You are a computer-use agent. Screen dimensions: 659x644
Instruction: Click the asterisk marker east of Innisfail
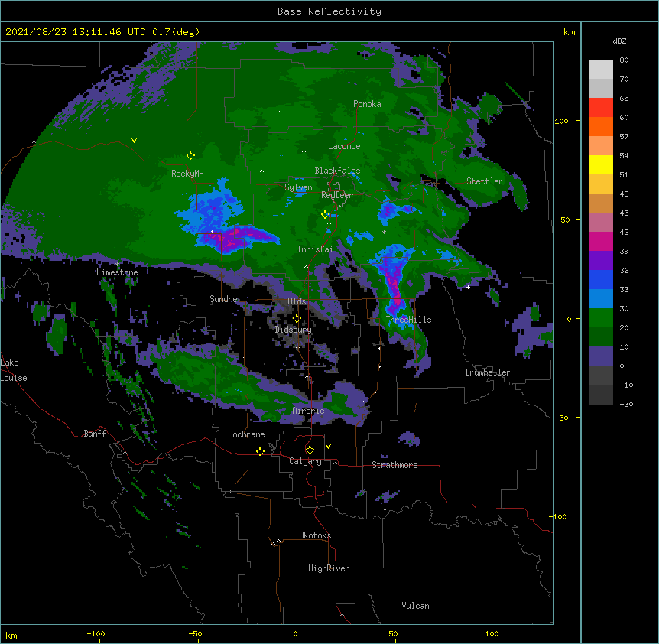click(x=384, y=232)
